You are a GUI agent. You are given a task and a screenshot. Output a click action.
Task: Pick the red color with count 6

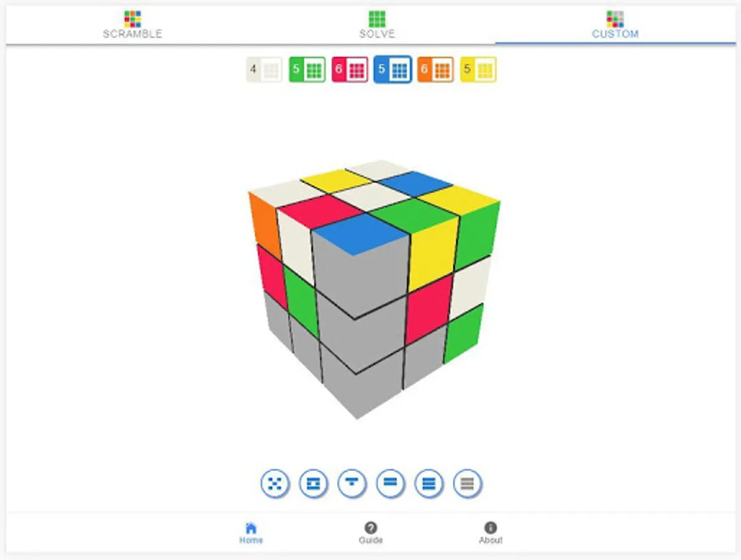tap(350, 70)
